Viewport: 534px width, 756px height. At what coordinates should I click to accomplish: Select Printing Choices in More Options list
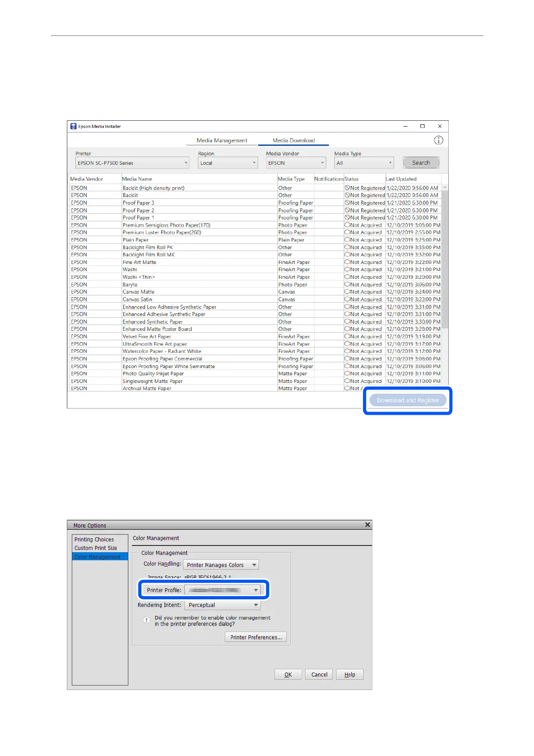pyautogui.click(x=100, y=540)
